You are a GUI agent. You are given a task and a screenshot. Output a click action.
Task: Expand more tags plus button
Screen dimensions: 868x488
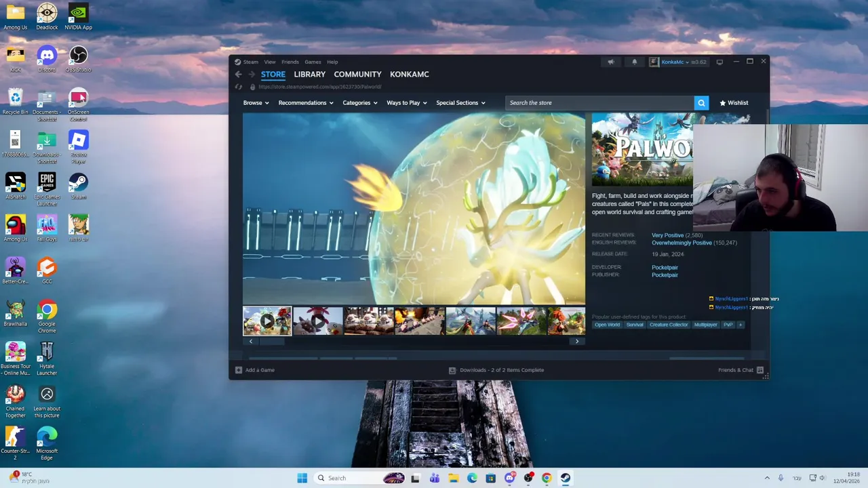pos(741,325)
